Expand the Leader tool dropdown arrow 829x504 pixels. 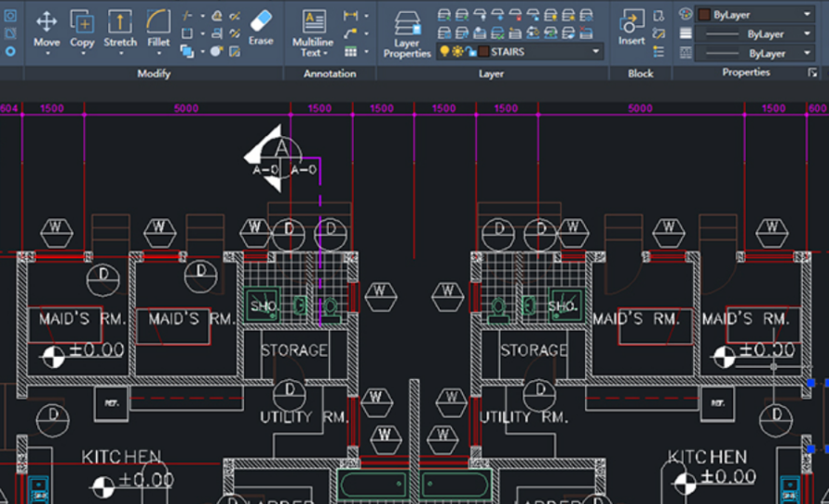pos(366,34)
